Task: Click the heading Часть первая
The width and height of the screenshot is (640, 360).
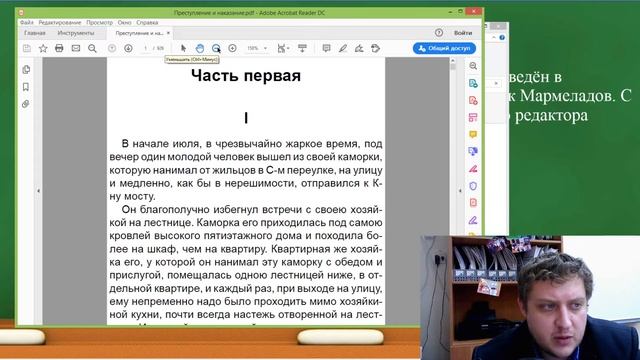Action: click(x=246, y=76)
